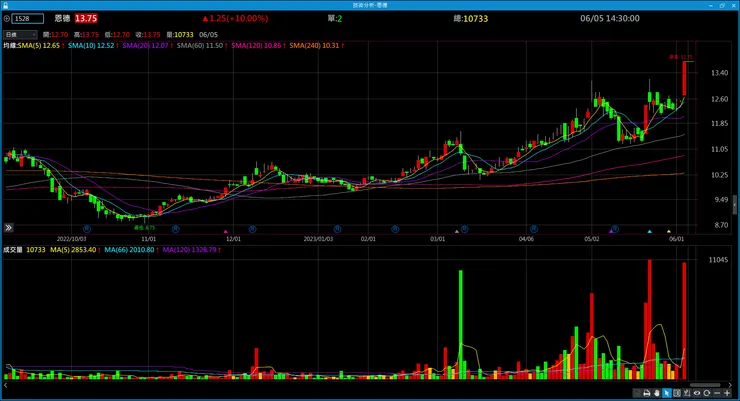The image size is (740, 401).
Task: Click the stock code field 1528
Action: 28,19
